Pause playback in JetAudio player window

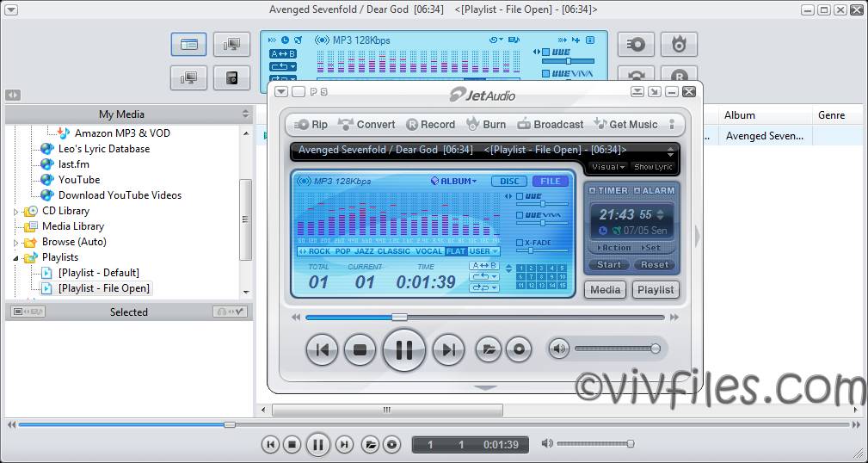404,349
